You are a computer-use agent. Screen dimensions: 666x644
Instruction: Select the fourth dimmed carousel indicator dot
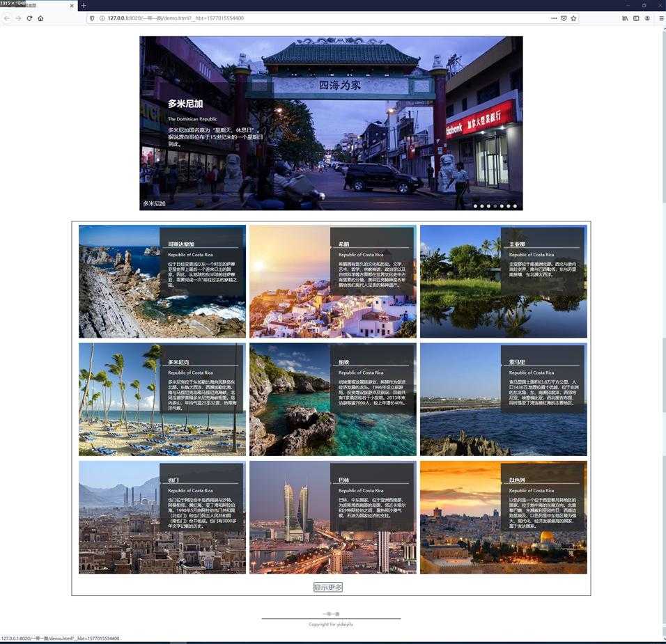(x=495, y=206)
